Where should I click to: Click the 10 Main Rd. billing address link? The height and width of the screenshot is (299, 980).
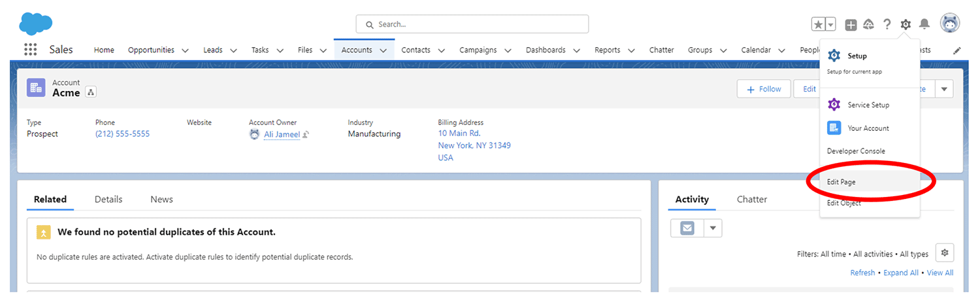click(x=459, y=133)
